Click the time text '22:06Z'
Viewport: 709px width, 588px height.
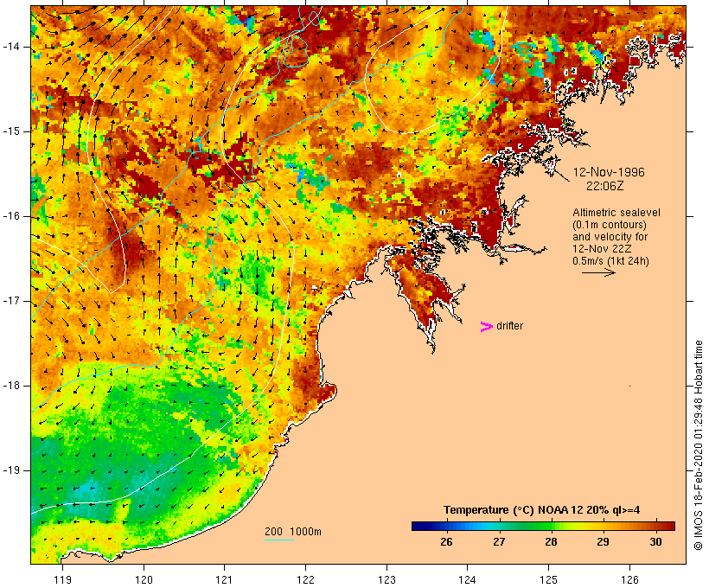(604, 186)
